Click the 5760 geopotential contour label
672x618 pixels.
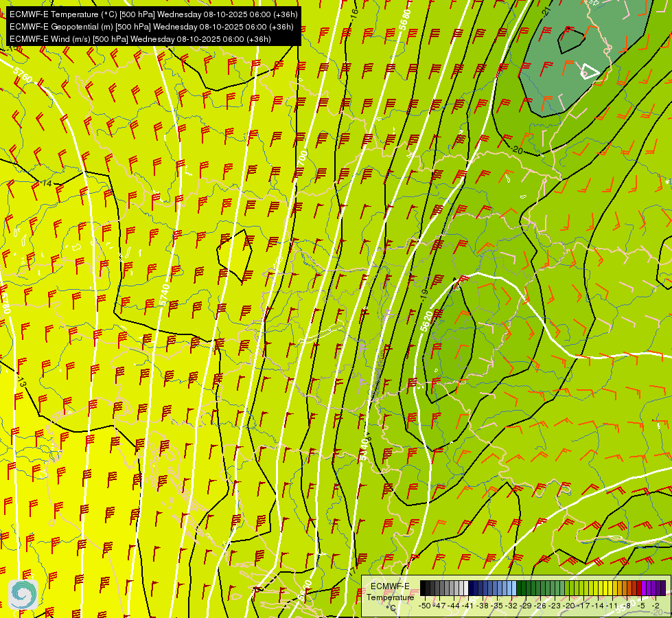click(x=22, y=73)
